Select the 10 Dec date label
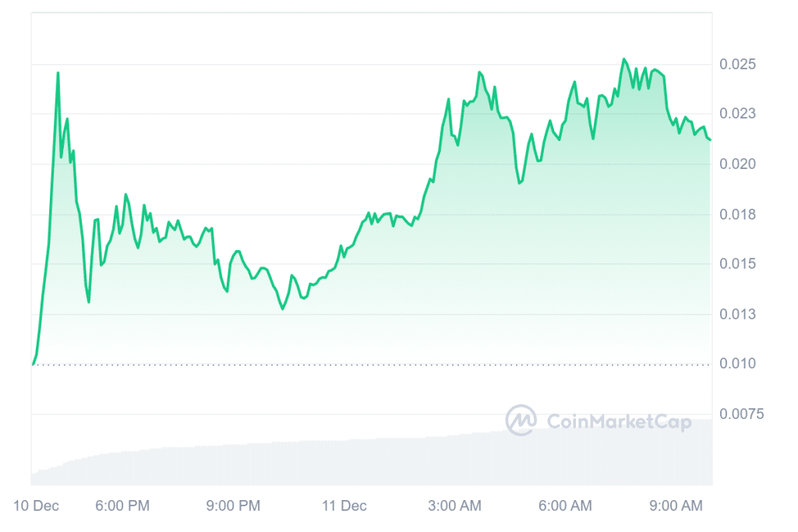This screenshot has width=798, height=532. tap(38, 506)
